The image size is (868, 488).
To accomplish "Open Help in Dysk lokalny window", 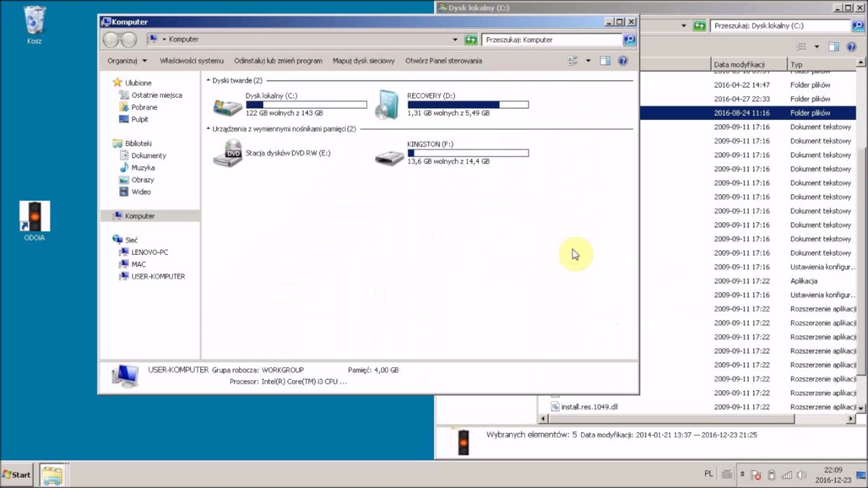I will pos(852,47).
